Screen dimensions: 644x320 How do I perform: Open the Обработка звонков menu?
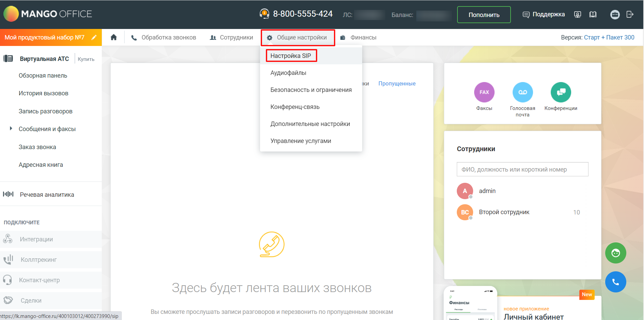pos(164,37)
